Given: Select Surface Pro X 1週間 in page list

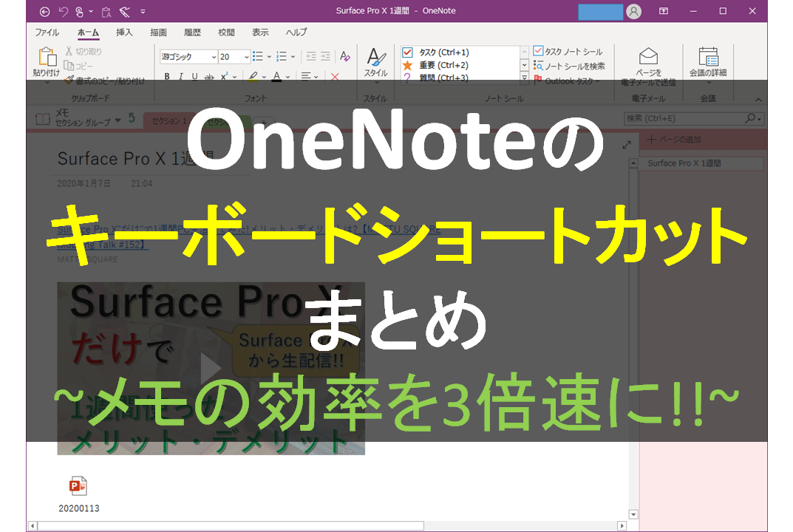Looking at the screenshot, I should pos(702,163).
